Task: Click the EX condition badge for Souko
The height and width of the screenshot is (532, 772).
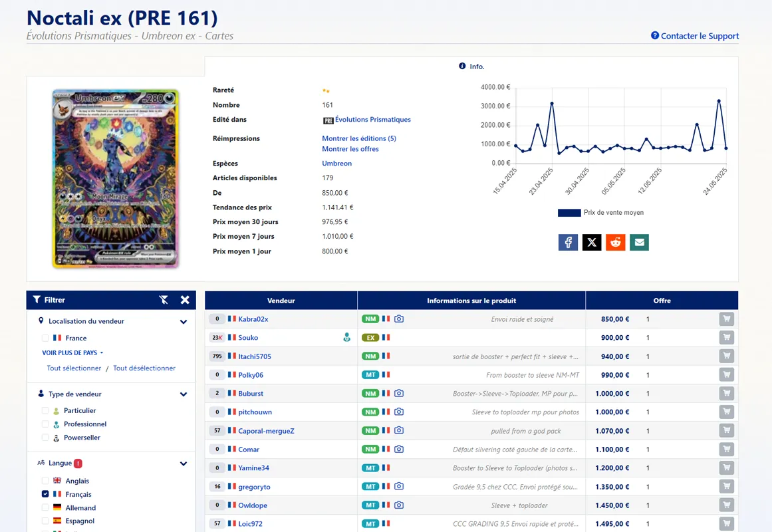Action: [x=370, y=337]
